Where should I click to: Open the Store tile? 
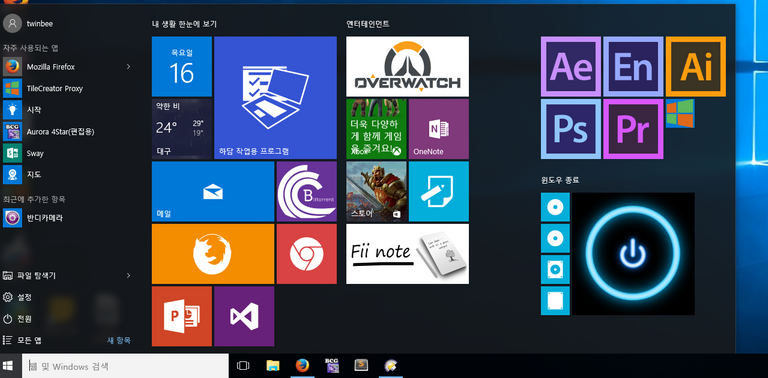pyautogui.click(x=376, y=191)
